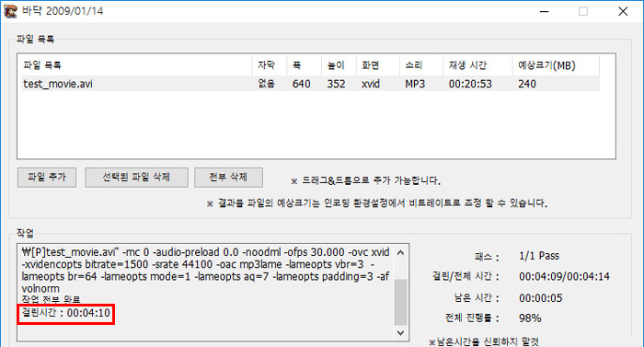Click the 높이 column header
This screenshot has width=644, height=347.
(339, 65)
